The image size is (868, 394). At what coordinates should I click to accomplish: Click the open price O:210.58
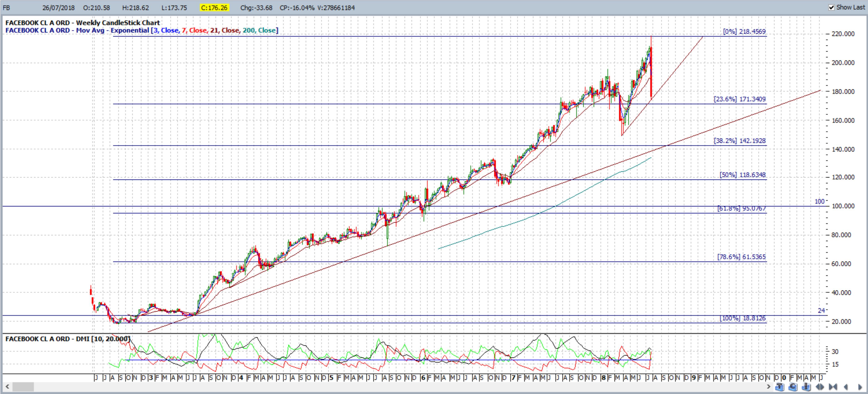coord(96,8)
